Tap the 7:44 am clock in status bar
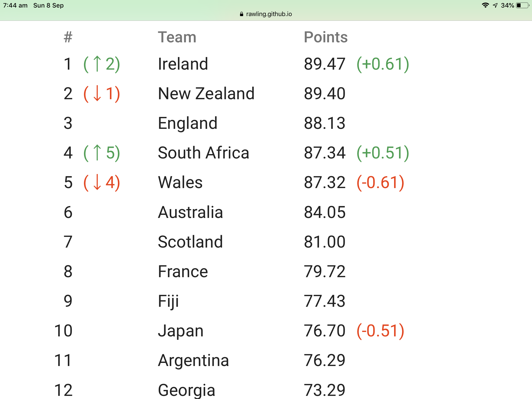The width and height of the screenshot is (532, 399). click(x=15, y=5)
